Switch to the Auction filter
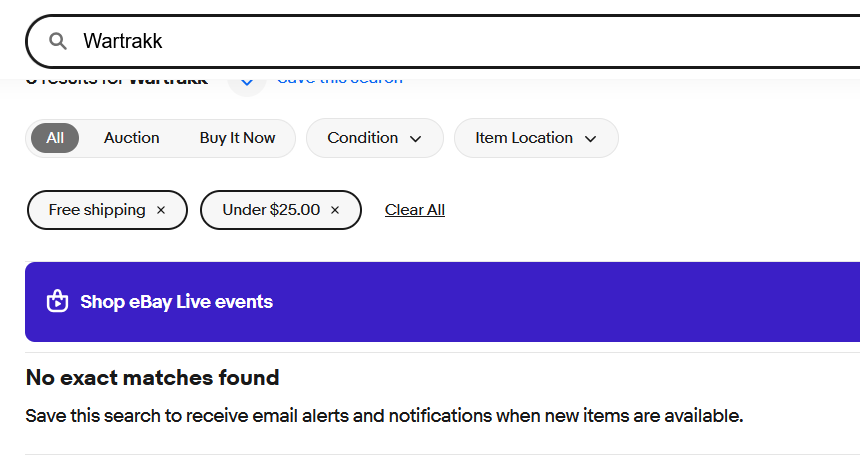 pos(132,138)
